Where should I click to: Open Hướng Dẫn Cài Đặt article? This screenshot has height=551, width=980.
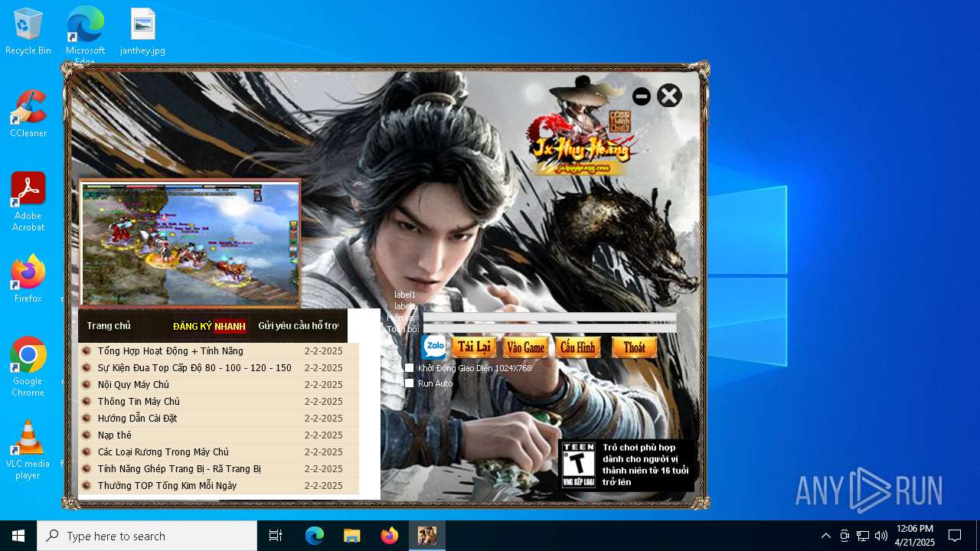(x=137, y=419)
